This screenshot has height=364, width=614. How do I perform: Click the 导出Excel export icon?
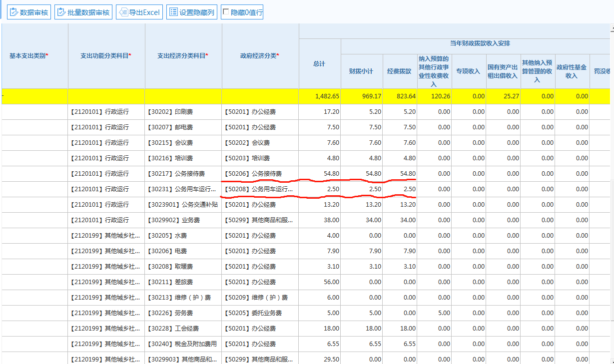(123, 12)
